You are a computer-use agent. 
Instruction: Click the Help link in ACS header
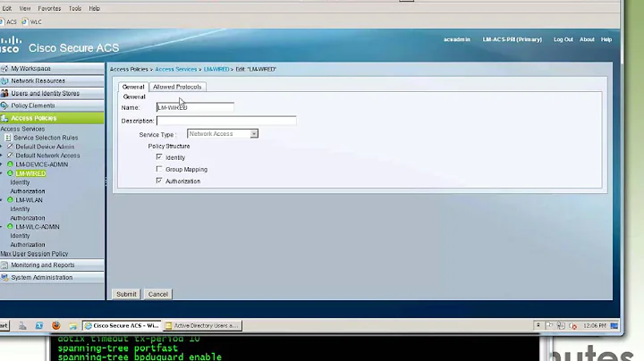(x=606, y=39)
